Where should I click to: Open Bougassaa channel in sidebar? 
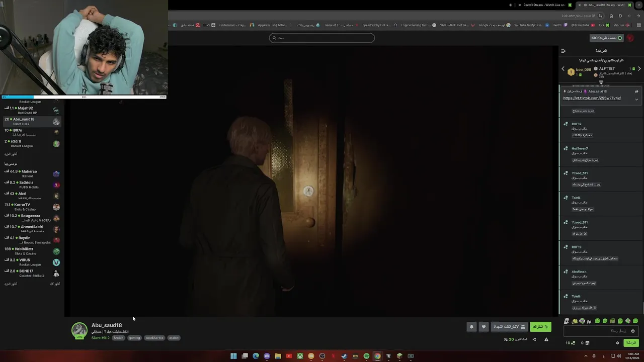pos(32,218)
